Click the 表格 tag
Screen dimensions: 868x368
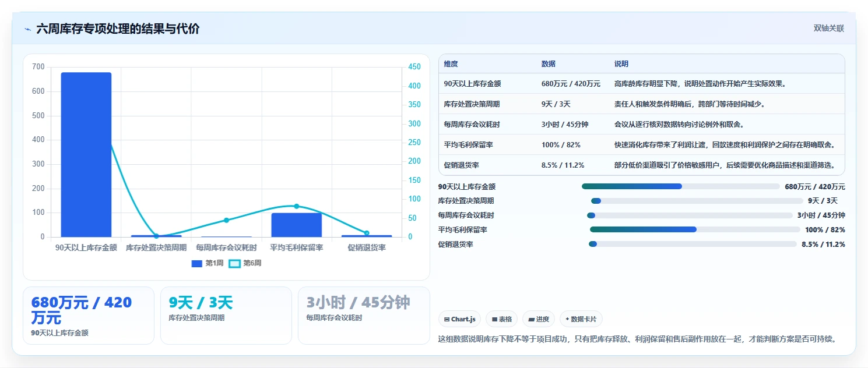click(x=501, y=319)
